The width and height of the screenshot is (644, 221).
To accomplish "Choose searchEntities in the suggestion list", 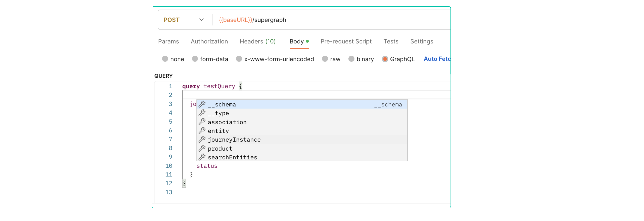I will [x=232, y=157].
